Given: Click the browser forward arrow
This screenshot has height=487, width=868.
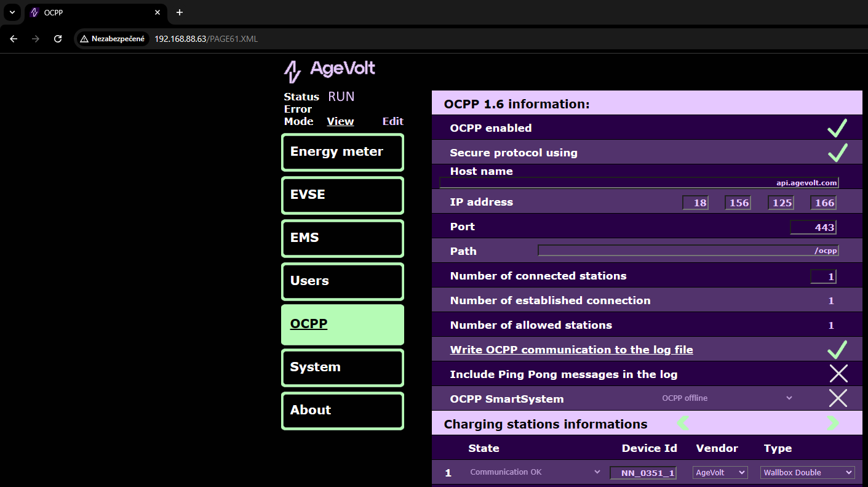Looking at the screenshot, I should (x=36, y=39).
